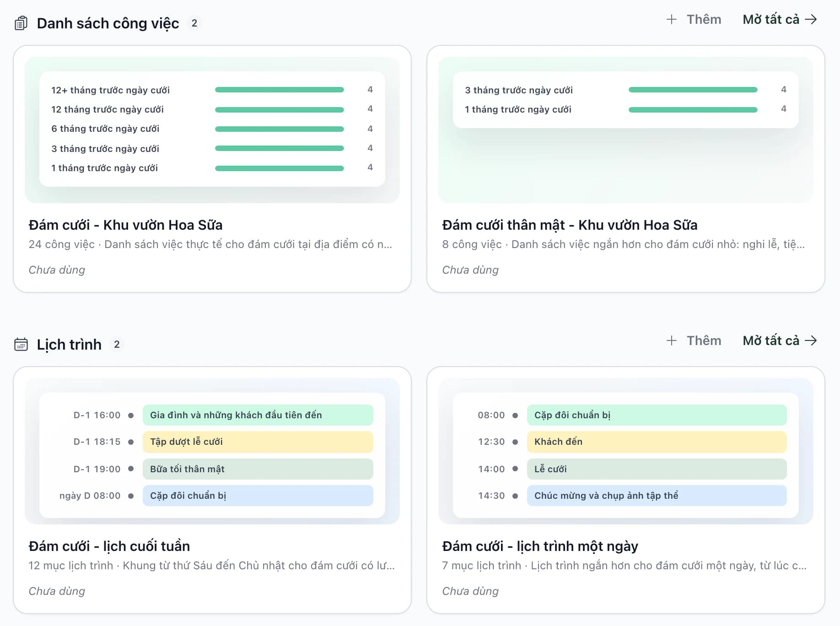Click the clipboard icon beside Danh sách công việc
Image resolution: width=840 pixels, height=626 pixels.
[x=21, y=23]
